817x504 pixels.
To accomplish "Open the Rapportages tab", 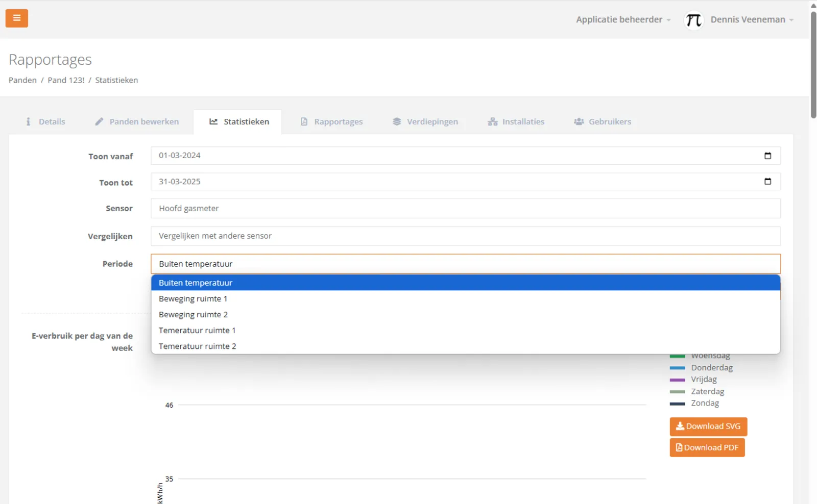I will 331,121.
